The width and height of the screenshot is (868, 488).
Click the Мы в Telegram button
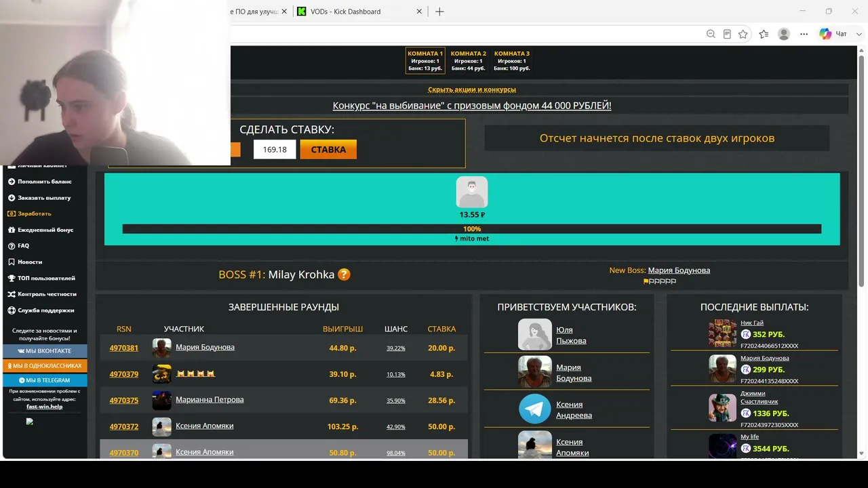pos(45,380)
